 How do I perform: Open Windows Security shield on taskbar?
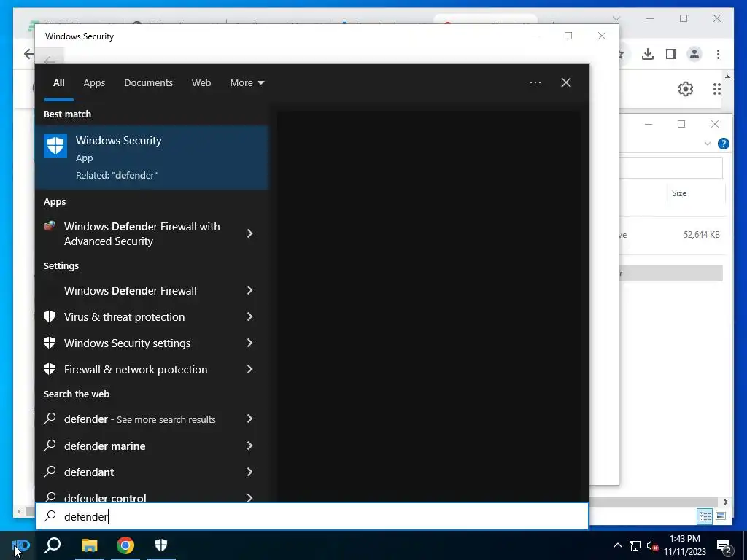[161, 545]
